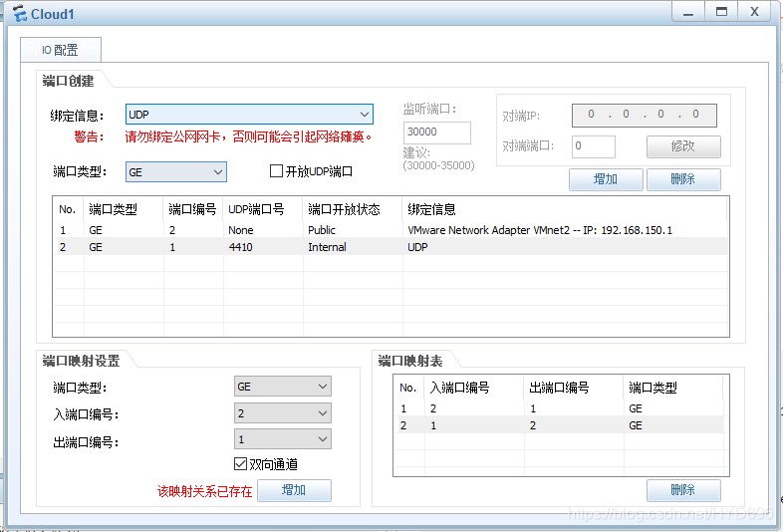The height and width of the screenshot is (532, 783).
Task: Enable the 开放UDP端口 checkbox
Action: [x=276, y=171]
